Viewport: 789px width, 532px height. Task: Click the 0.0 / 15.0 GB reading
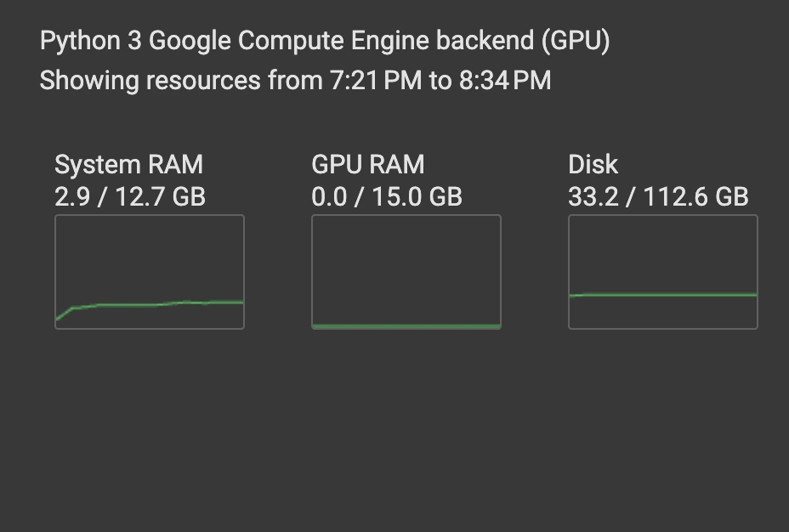tap(387, 197)
